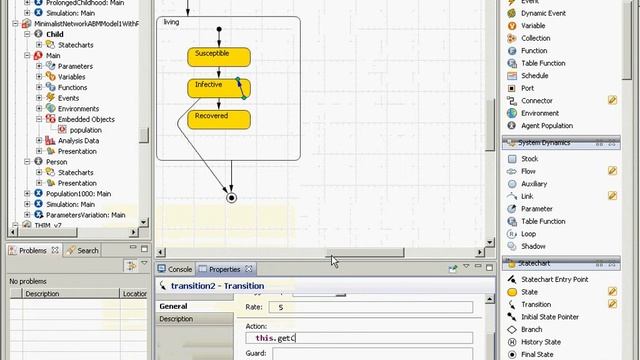Image resolution: width=640 pixels, height=360 pixels.
Task: Open the Problems view menu arrow
Action: 144,264
